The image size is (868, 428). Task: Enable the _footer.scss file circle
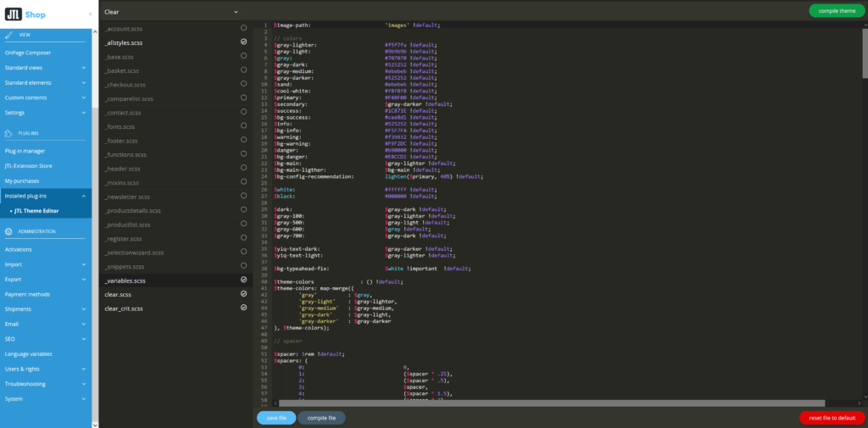pyautogui.click(x=244, y=140)
